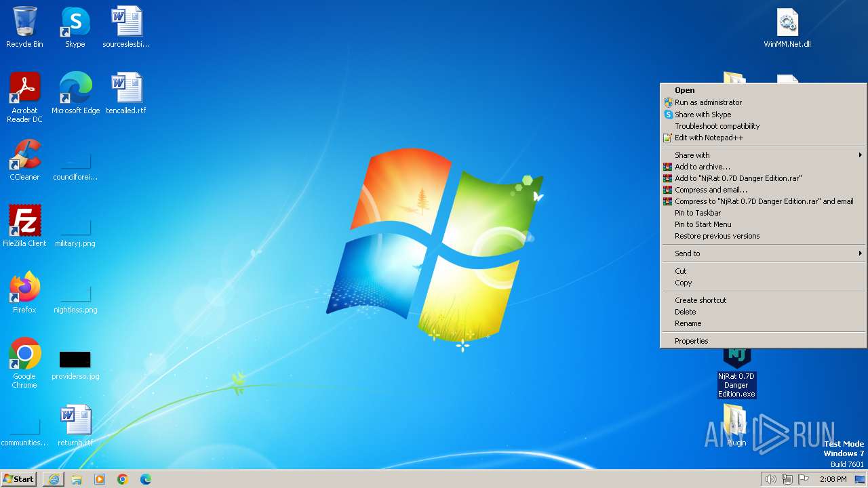Launch Edge from the taskbar

[146, 479]
